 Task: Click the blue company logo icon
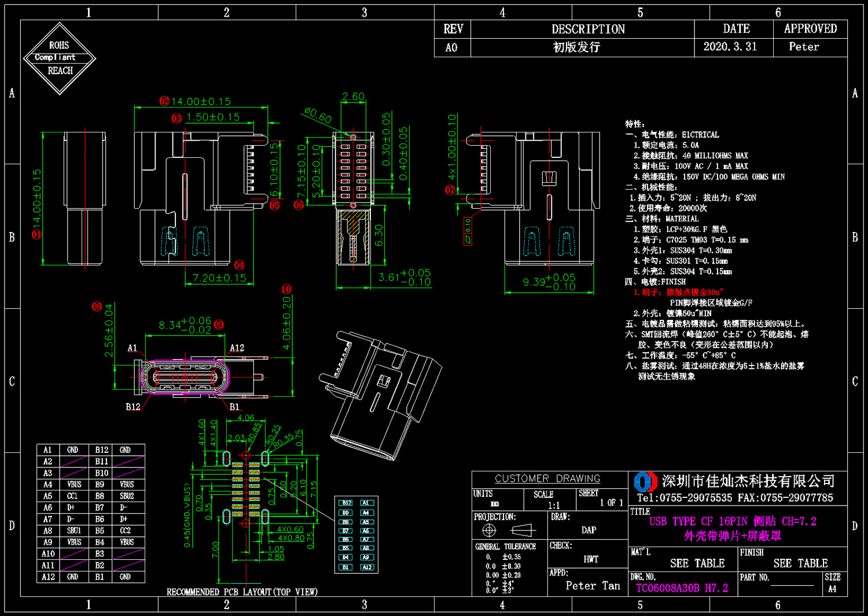click(x=645, y=481)
